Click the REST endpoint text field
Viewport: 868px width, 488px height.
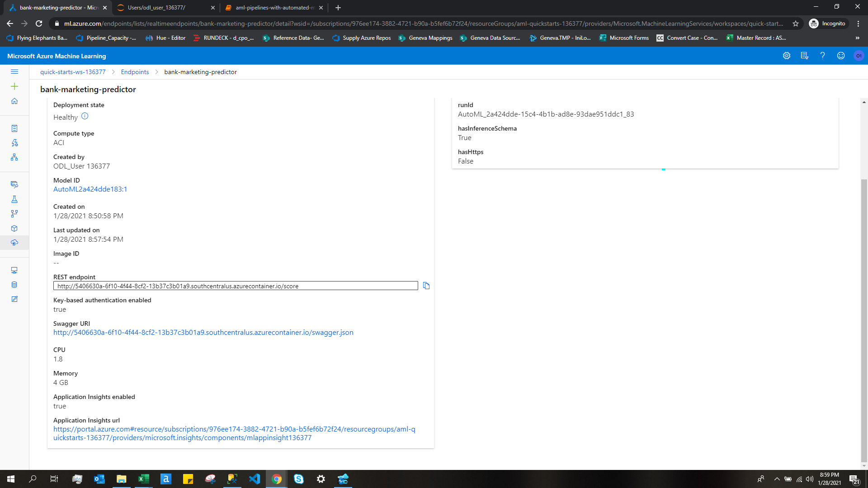(x=235, y=286)
